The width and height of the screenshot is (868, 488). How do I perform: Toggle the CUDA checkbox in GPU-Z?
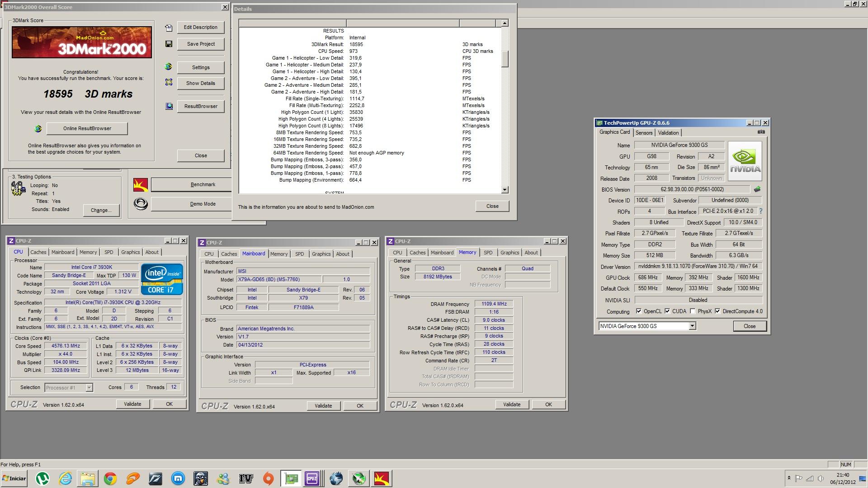pyautogui.click(x=667, y=311)
